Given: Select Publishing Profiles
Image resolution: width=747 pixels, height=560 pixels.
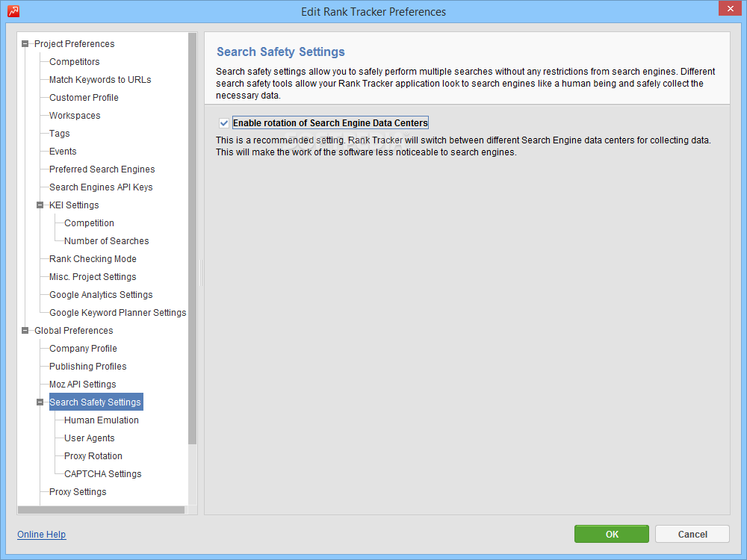Looking at the screenshot, I should (x=88, y=367).
